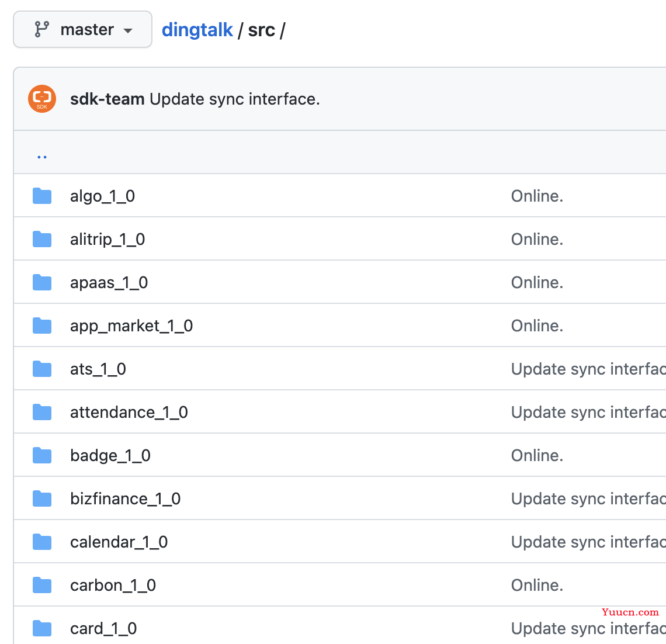The width and height of the screenshot is (666, 644).
Task: Open the dingtalk breadcrumb link
Action: 197,30
